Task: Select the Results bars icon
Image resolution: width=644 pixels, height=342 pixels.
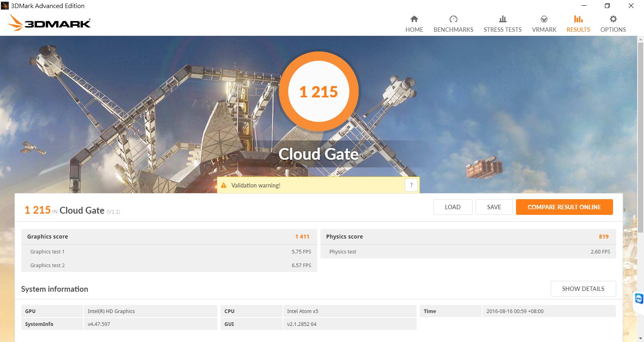Action: point(578,19)
